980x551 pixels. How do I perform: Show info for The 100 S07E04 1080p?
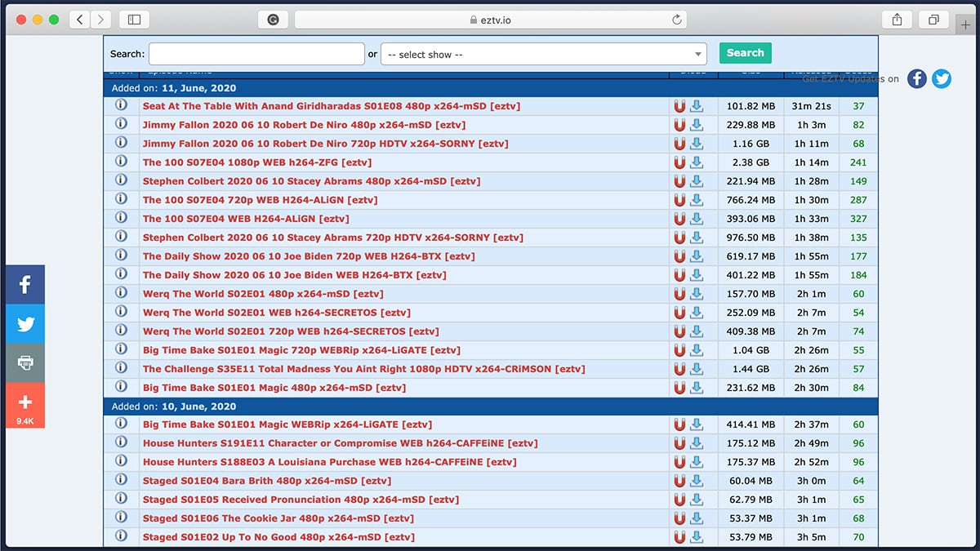(121, 162)
